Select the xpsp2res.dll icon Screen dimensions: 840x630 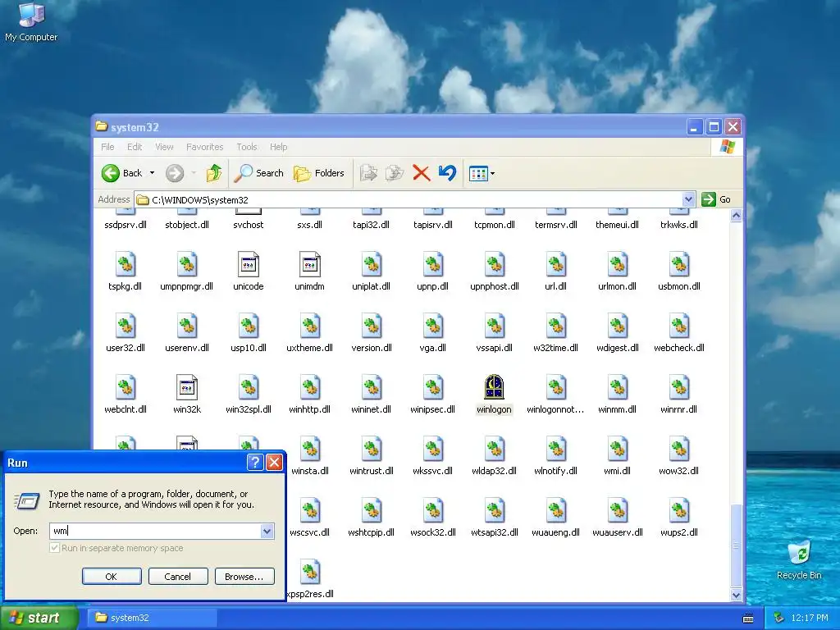[309, 572]
